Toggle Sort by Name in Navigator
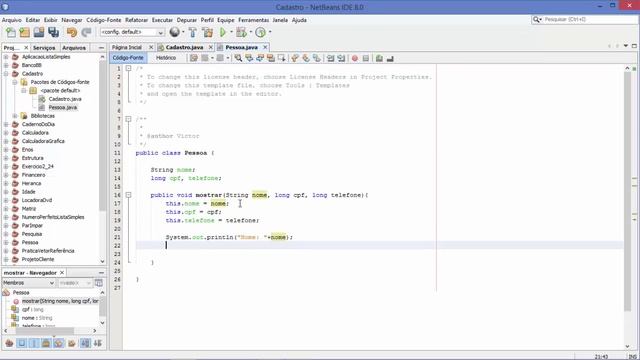 coord(85,343)
